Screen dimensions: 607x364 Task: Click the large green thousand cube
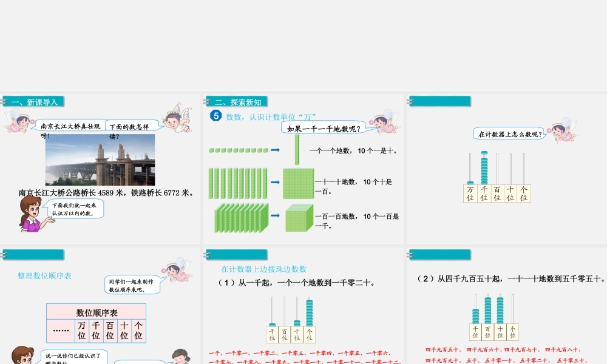pos(299,217)
